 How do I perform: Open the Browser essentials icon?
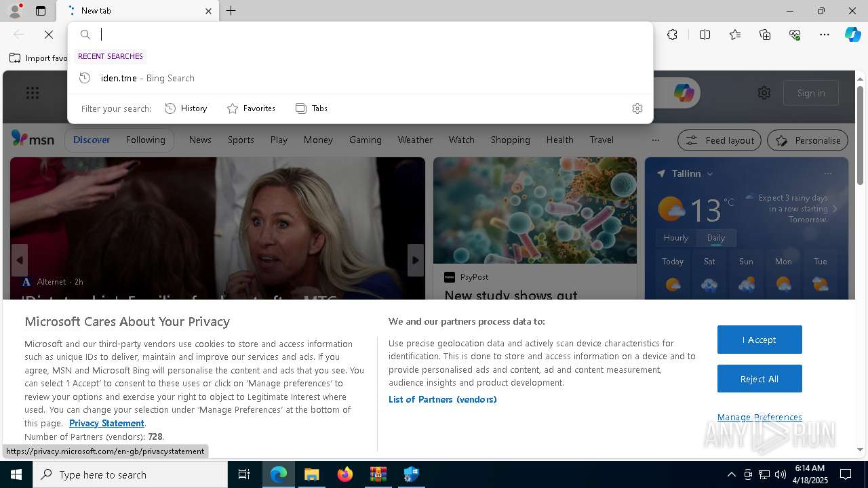[x=795, y=35]
